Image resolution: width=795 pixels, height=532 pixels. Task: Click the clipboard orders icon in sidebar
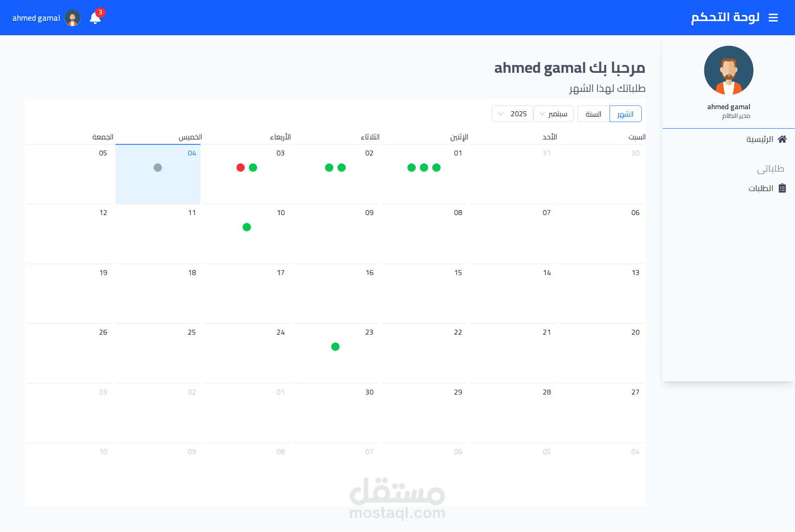pos(782,188)
